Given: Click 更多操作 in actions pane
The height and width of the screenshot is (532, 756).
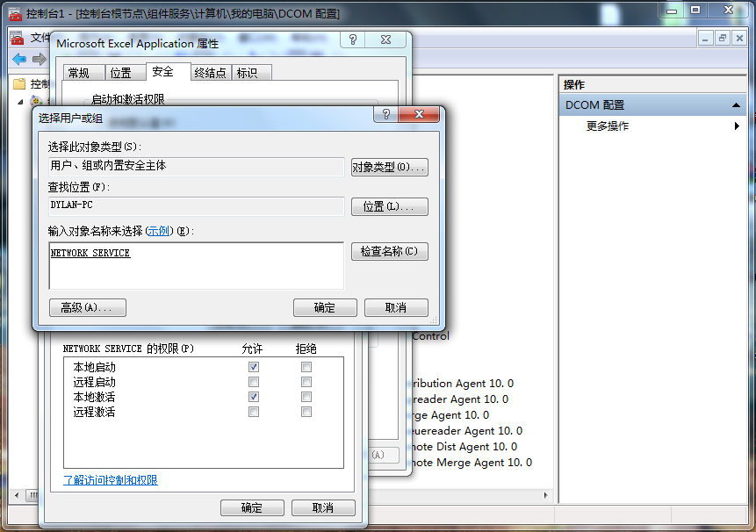Looking at the screenshot, I should coord(608,126).
